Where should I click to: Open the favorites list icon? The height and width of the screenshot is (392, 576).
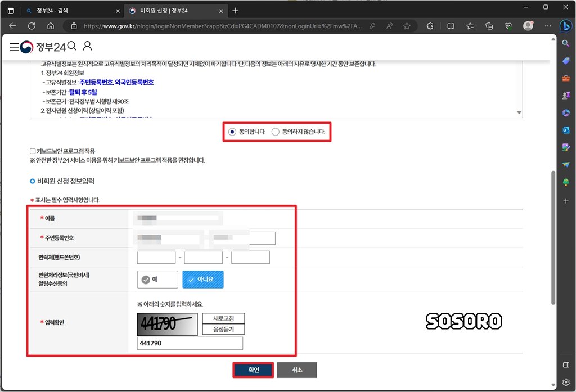(470, 26)
